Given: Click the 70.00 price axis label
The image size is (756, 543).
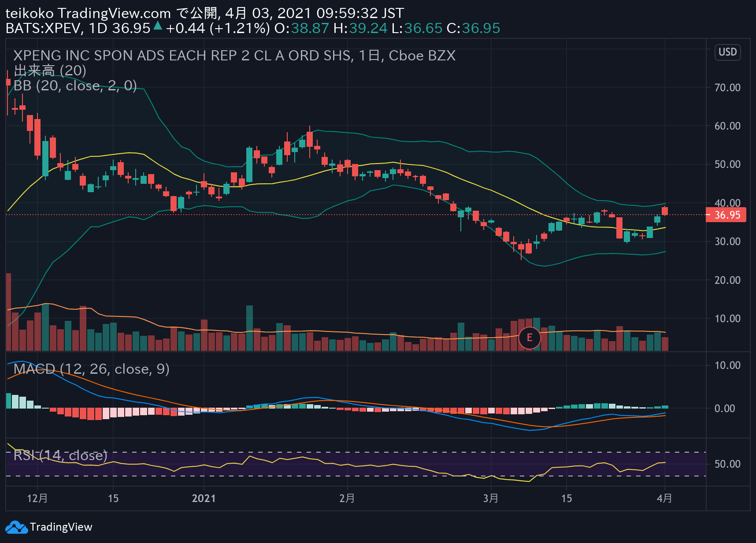Looking at the screenshot, I should [727, 88].
